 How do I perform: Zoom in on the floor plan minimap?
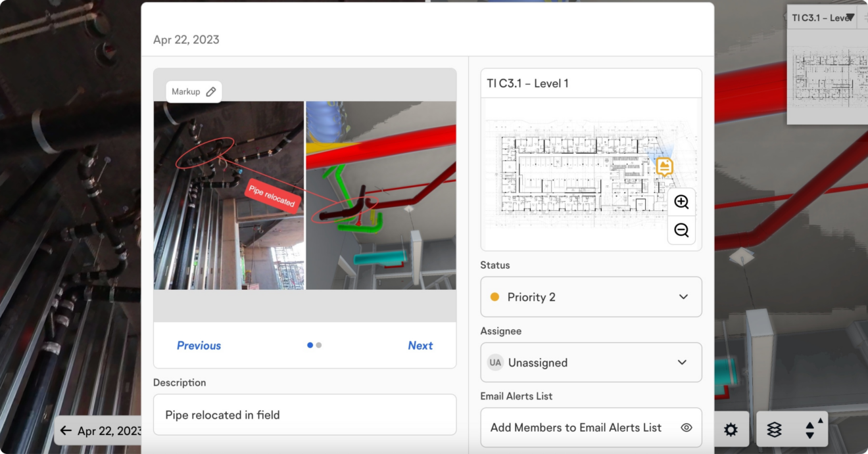681,202
